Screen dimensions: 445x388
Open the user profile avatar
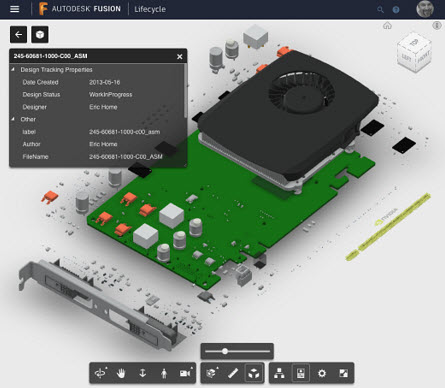pyautogui.click(x=425, y=9)
